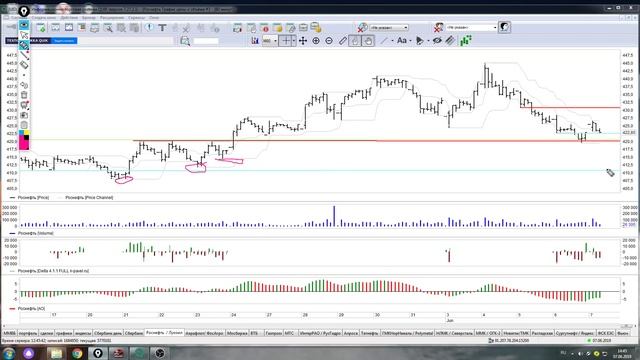Click the blue highlighted button in QUIK banner
Viewport: 640px width, 360px height.
[x=64, y=40]
